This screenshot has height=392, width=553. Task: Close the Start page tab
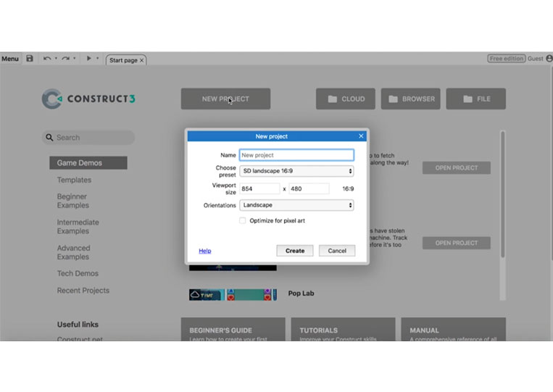(x=141, y=61)
